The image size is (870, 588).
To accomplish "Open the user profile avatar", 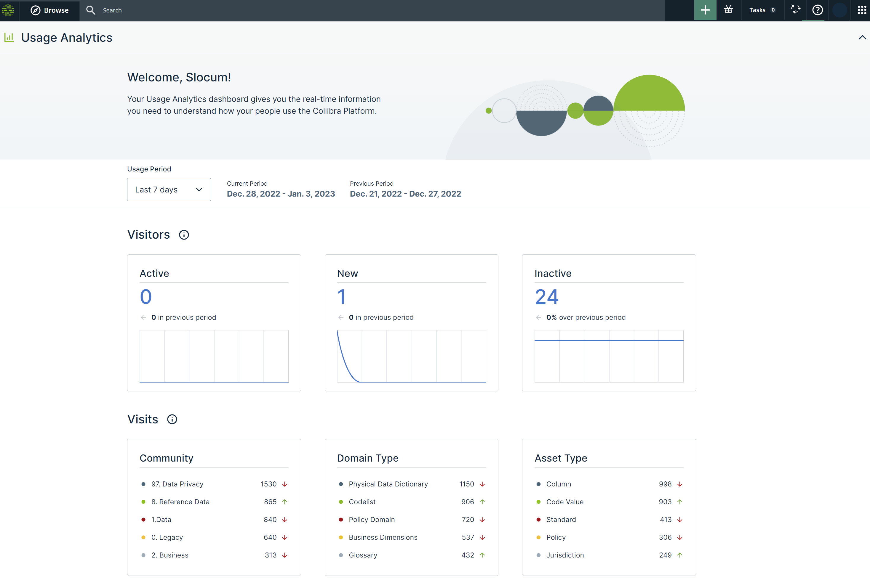I will [840, 10].
